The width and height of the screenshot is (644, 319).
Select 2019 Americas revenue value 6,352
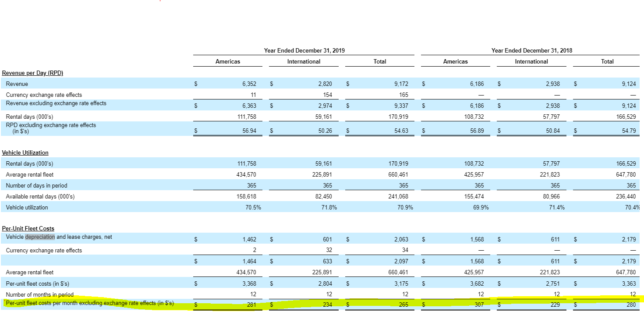[x=249, y=84]
